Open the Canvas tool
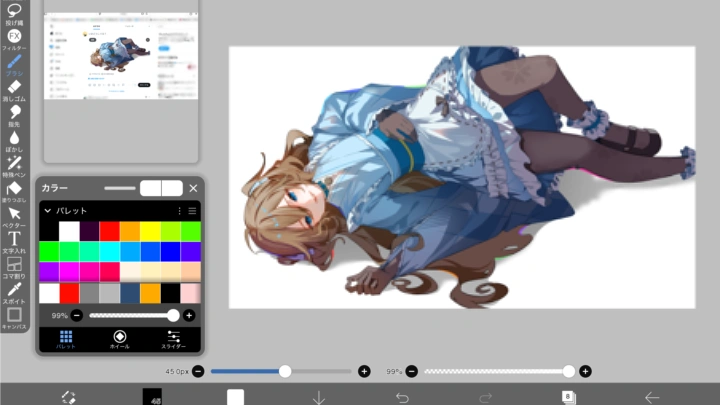 tap(14, 318)
